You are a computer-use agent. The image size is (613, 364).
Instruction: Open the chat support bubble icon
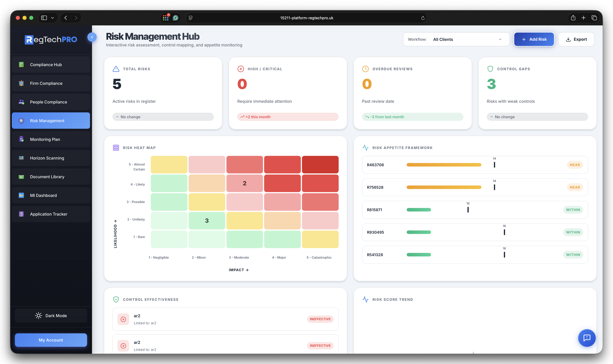[587, 338]
